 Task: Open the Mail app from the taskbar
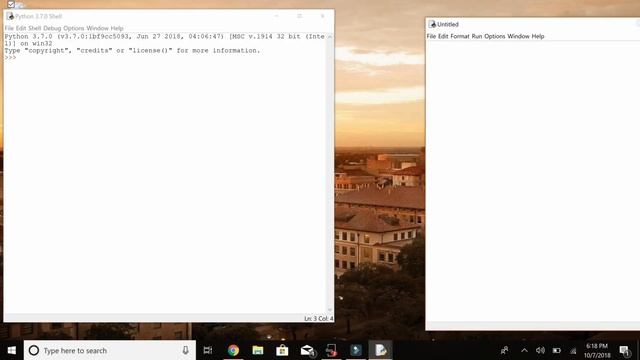click(x=307, y=350)
